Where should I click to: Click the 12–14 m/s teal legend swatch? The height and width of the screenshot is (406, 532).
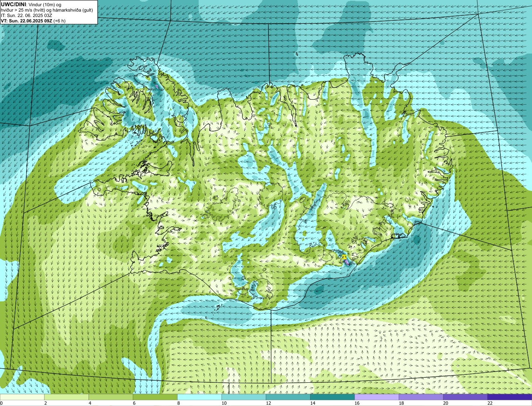tap(288, 397)
